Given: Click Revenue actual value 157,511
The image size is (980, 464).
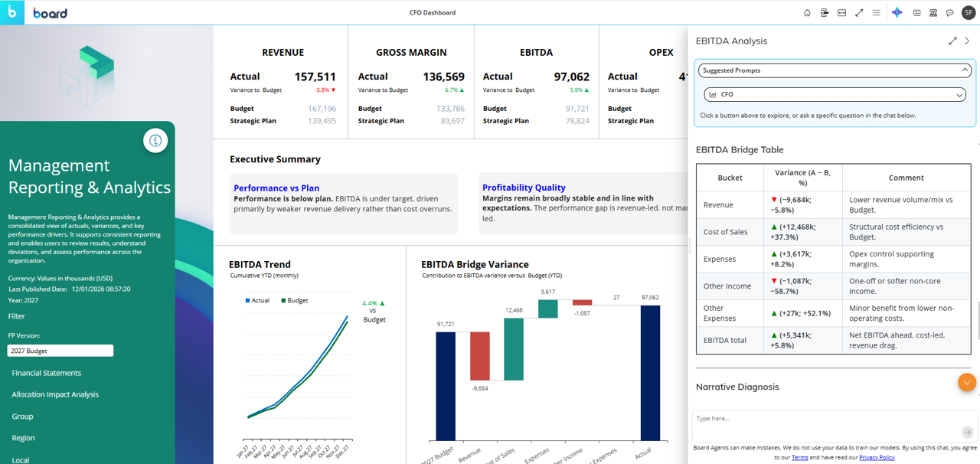Looking at the screenshot, I should click(315, 77).
